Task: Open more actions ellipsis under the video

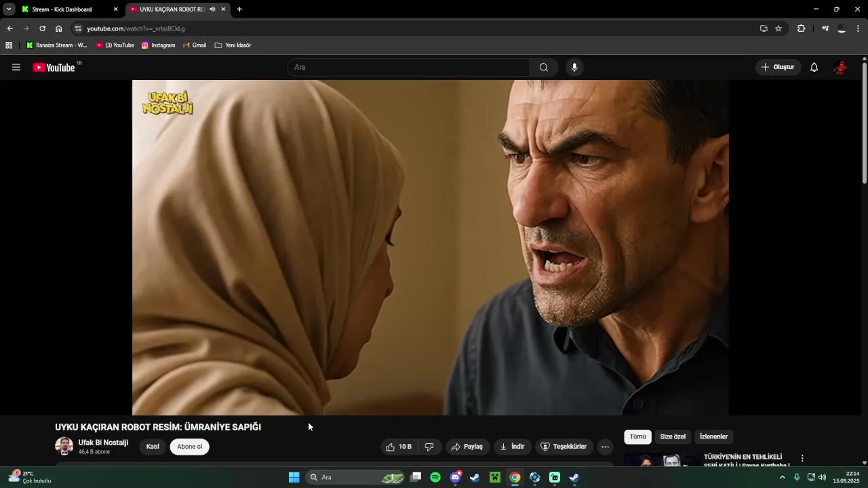Action: (605, 447)
